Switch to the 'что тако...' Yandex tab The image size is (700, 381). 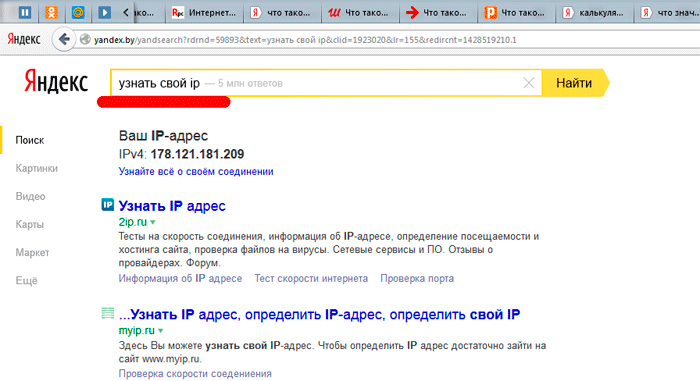pyautogui.click(x=282, y=13)
